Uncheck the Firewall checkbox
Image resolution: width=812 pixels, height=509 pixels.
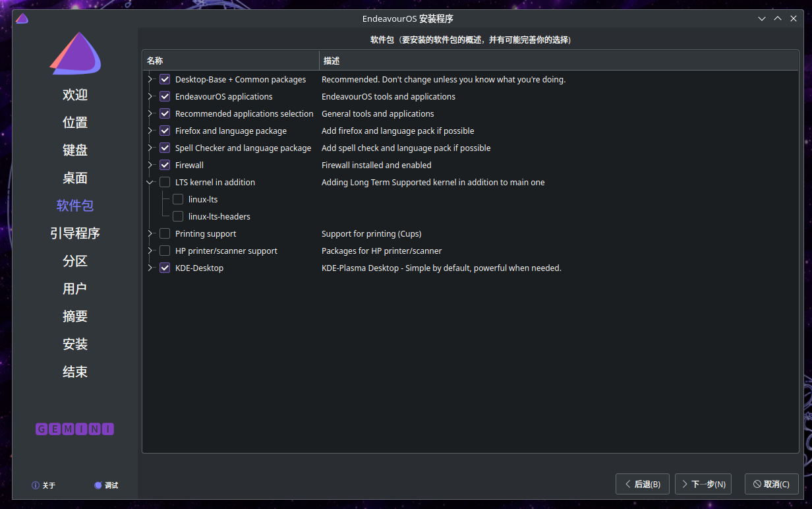(165, 165)
